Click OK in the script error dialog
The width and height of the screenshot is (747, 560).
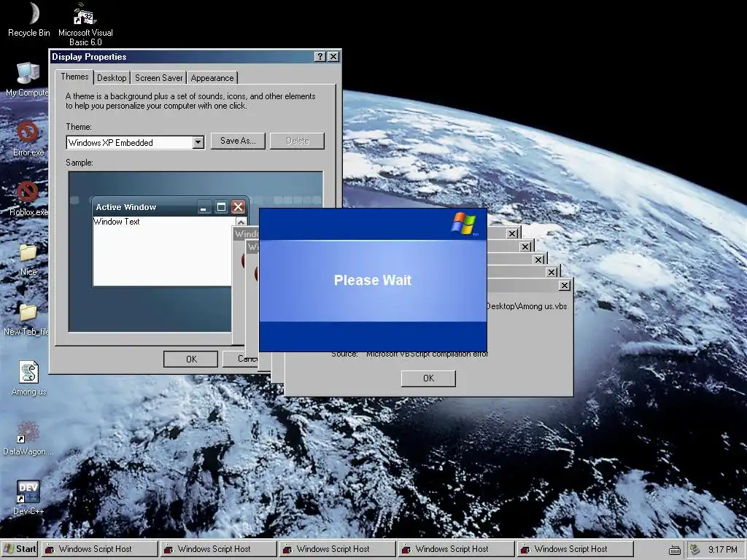(428, 378)
